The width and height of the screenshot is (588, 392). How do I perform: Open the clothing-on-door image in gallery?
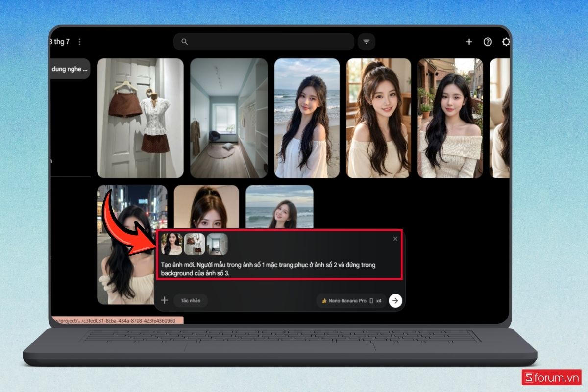(x=140, y=118)
